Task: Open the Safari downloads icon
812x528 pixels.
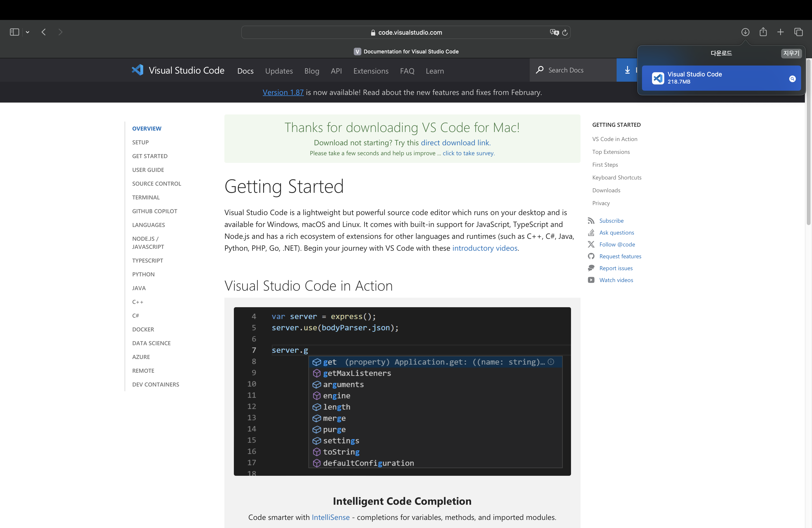Action: (x=745, y=32)
